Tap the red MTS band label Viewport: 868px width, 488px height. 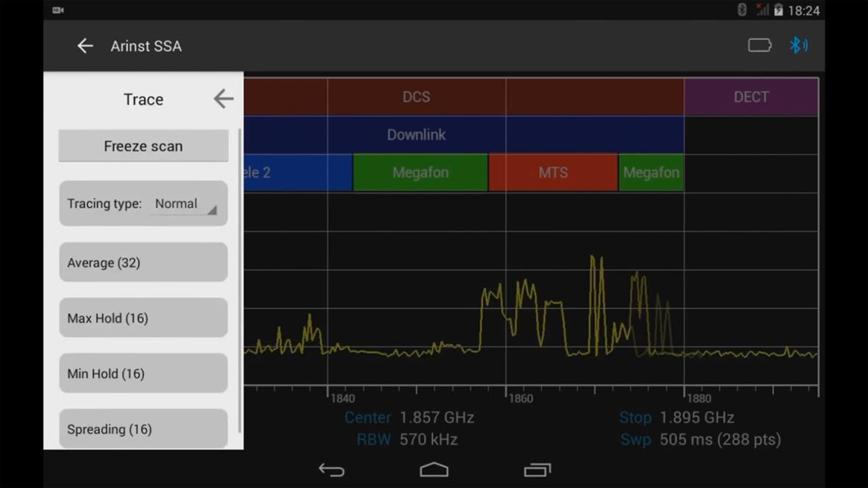point(553,173)
